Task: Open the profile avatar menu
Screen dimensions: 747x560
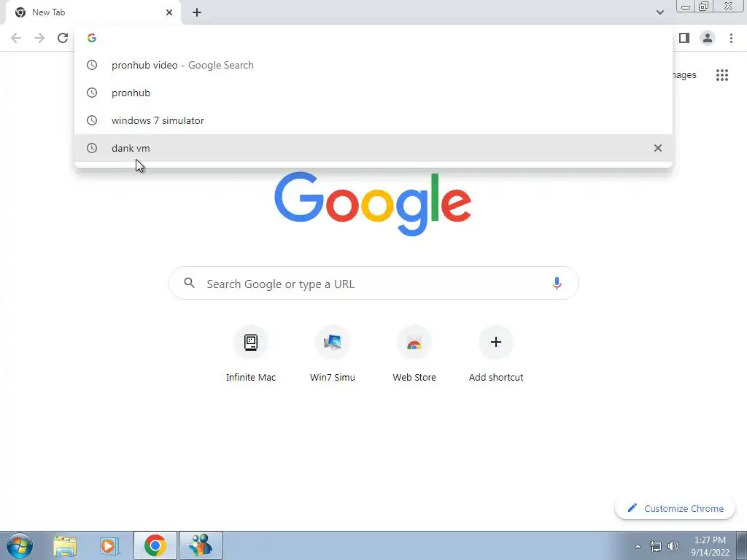Action: coord(708,38)
